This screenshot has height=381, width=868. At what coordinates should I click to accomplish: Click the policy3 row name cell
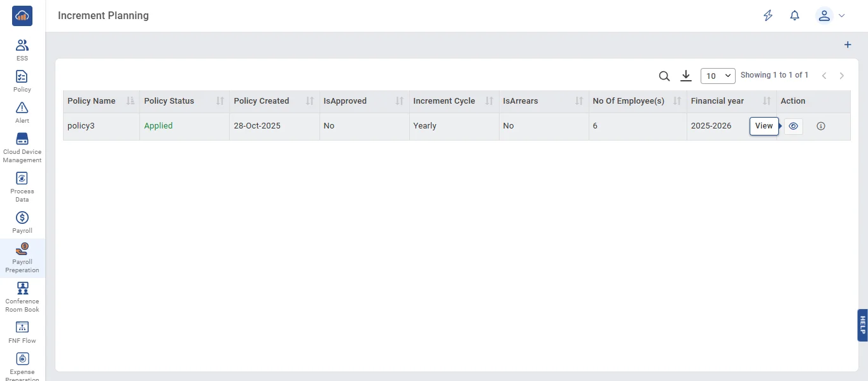tap(81, 126)
